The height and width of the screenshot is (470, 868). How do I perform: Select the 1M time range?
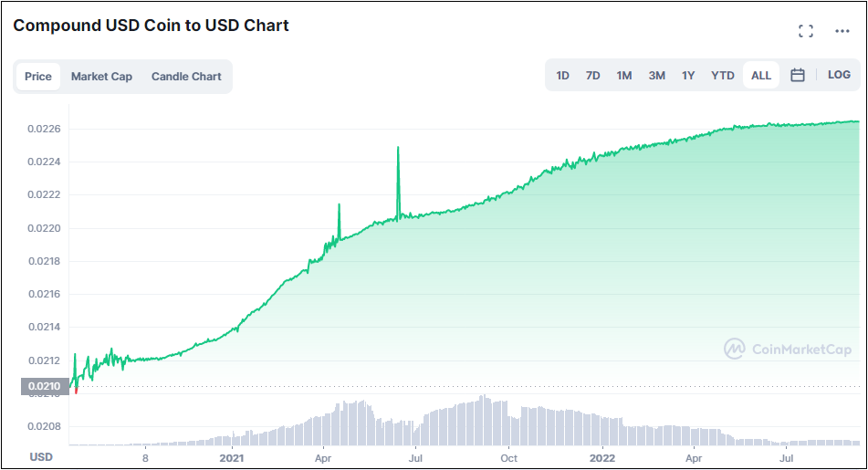point(624,76)
